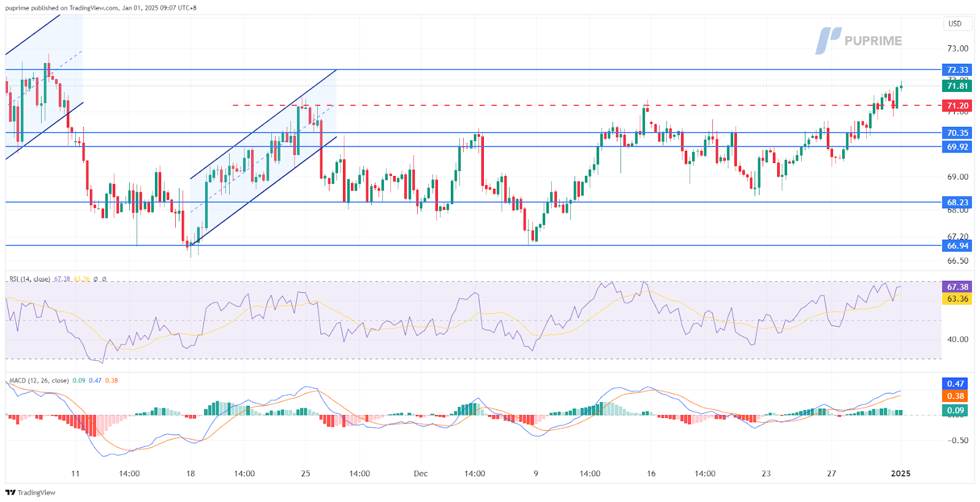The image size is (980, 502).
Task: Click the −0.50 MACD axis value
Action: 957,440
